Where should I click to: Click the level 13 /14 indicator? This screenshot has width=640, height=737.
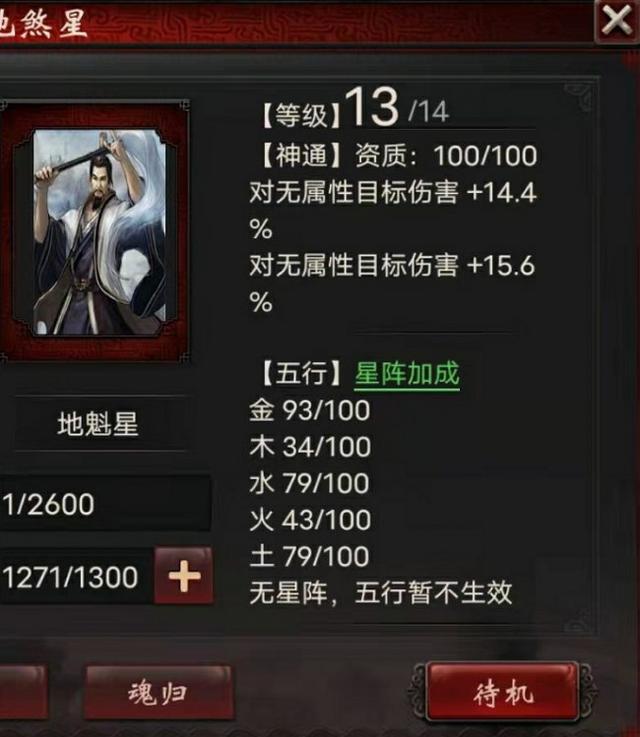pyautogui.click(x=397, y=108)
